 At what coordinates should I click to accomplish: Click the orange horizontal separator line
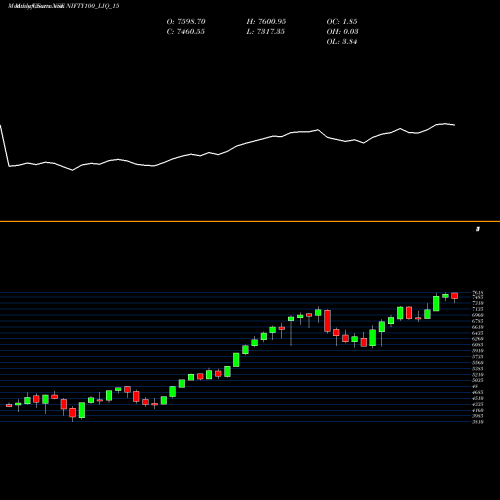[x=250, y=221]
